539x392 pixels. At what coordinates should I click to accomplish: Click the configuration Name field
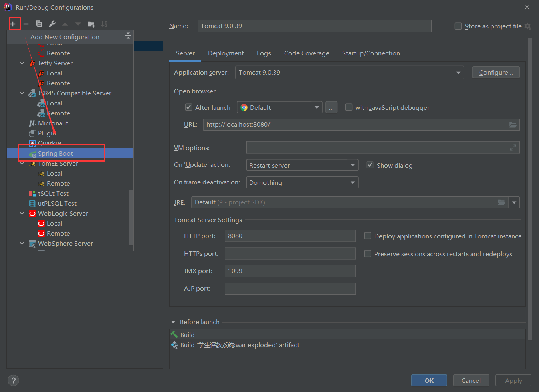pyautogui.click(x=315, y=26)
